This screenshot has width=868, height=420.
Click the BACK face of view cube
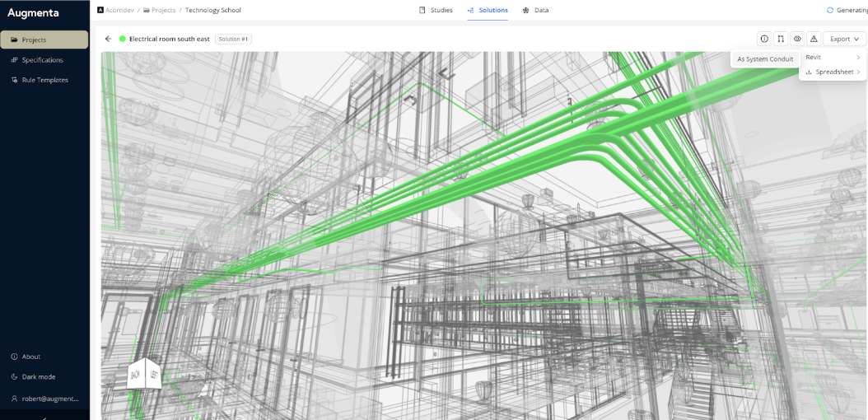[x=136, y=376]
